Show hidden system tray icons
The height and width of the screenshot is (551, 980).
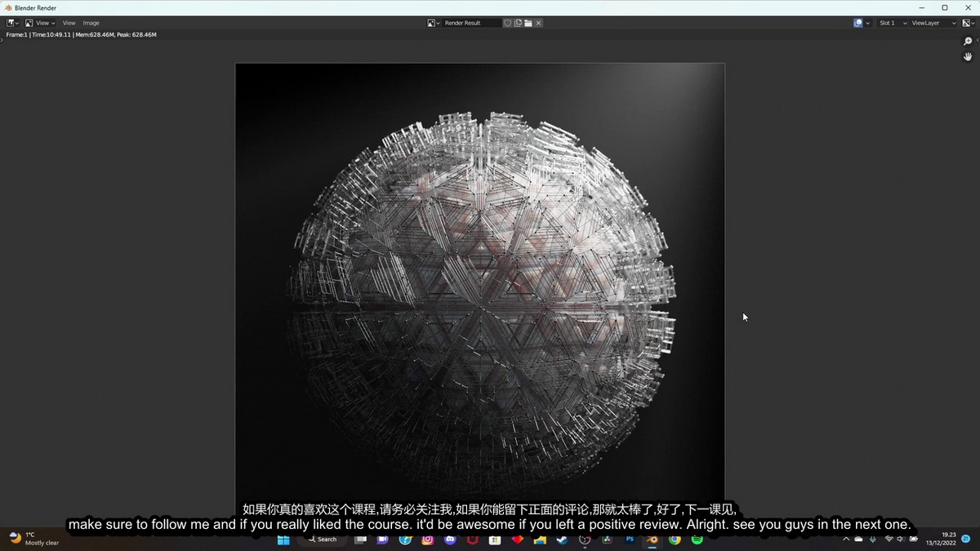tap(846, 539)
